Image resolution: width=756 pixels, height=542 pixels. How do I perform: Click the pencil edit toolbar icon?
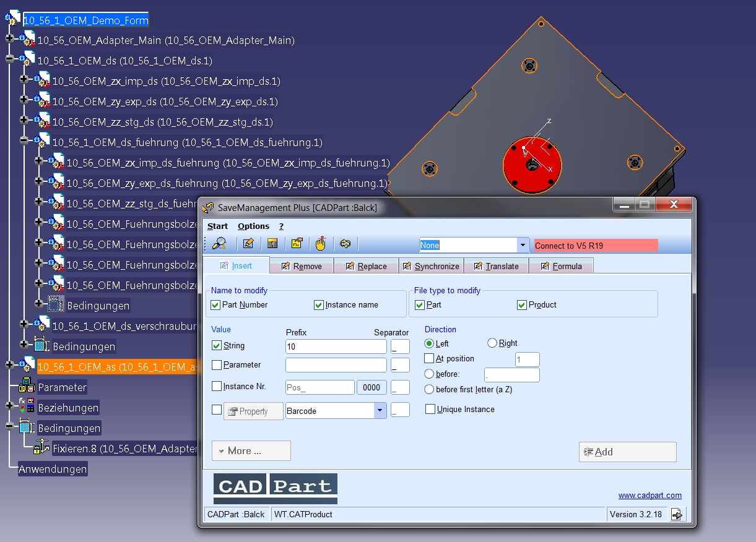click(248, 244)
